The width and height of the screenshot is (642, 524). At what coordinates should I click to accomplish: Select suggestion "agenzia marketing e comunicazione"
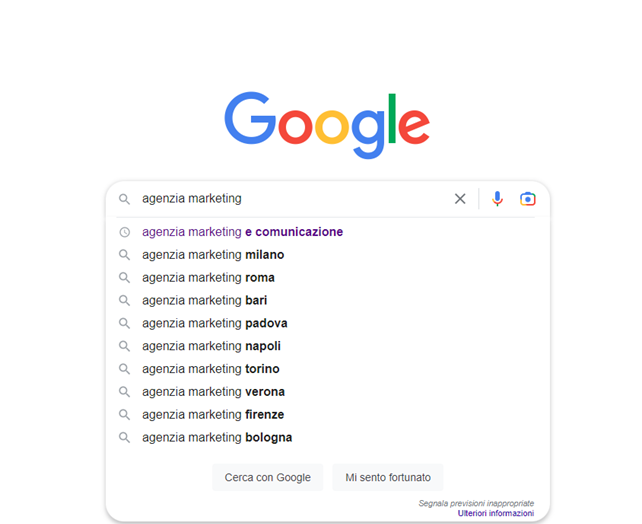point(242,232)
